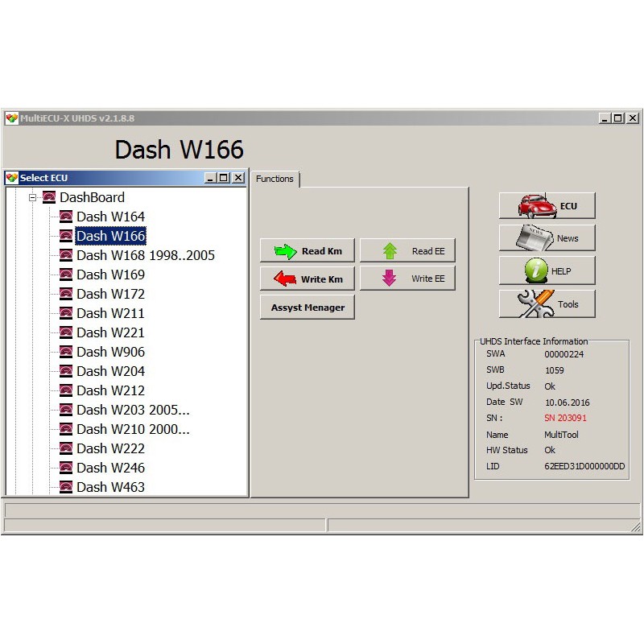Image resolution: width=644 pixels, height=644 pixels.
Task: Click the red SN 203091 serial value
Action: tap(565, 418)
